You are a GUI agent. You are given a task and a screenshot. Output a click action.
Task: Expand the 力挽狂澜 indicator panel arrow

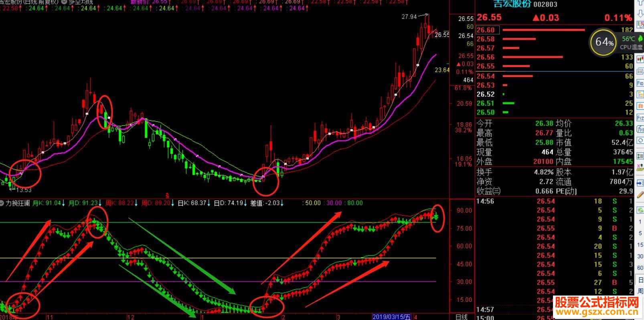click(x=2, y=203)
